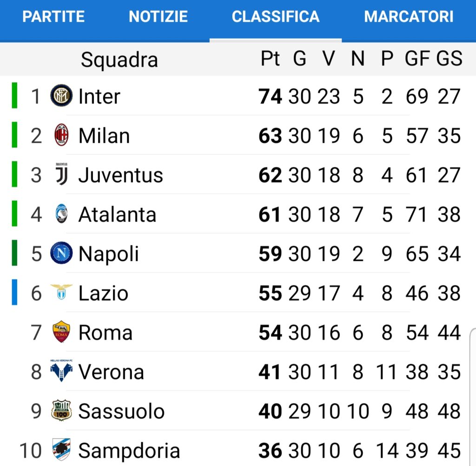This screenshot has height=466, width=476.
Task: Switch to the Notizie tab
Action: [x=158, y=17]
